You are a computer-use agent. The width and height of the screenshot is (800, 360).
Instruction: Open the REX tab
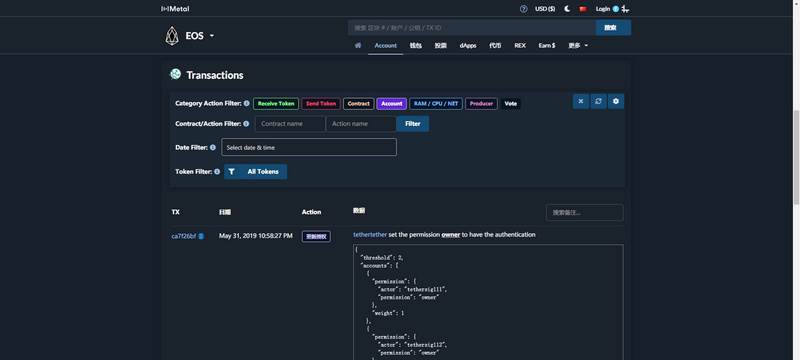pyautogui.click(x=520, y=45)
